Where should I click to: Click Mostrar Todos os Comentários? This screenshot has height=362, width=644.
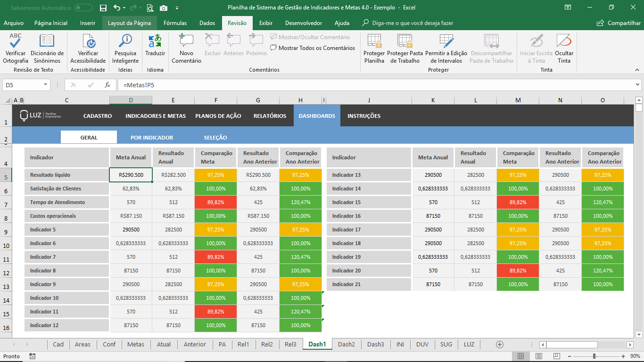[313, 48]
